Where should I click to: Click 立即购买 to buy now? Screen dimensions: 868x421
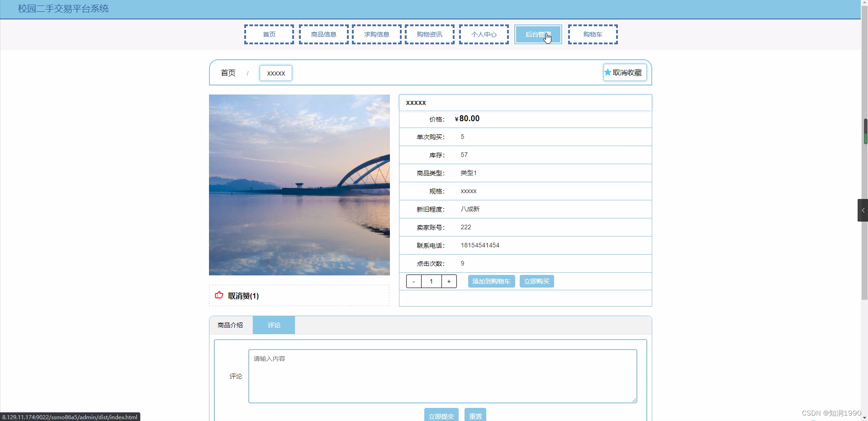click(x=536, y=281)
